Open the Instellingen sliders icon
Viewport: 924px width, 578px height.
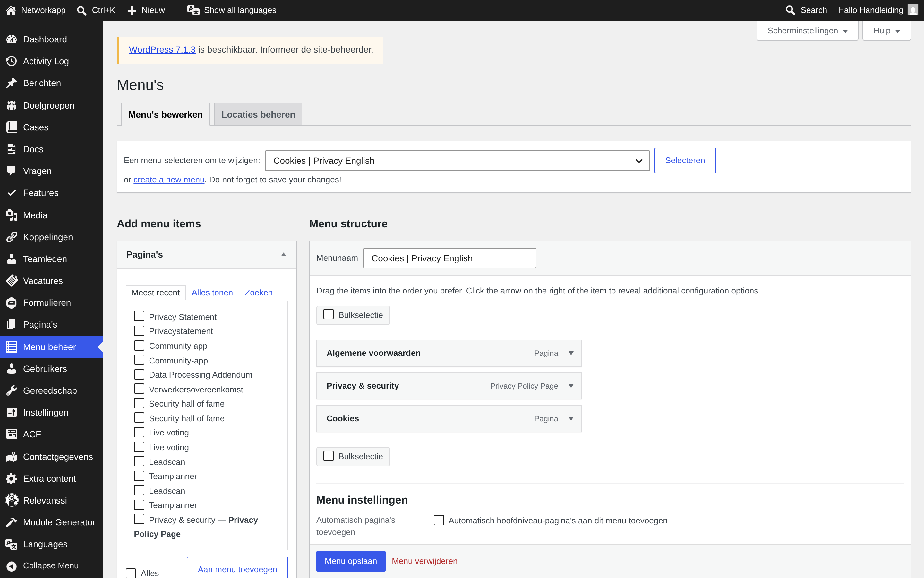pos(12,413)
